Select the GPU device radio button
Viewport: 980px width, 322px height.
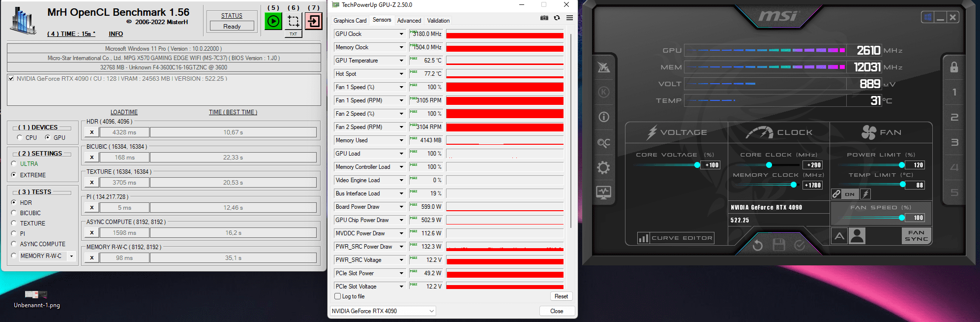[x=48, y=137]
